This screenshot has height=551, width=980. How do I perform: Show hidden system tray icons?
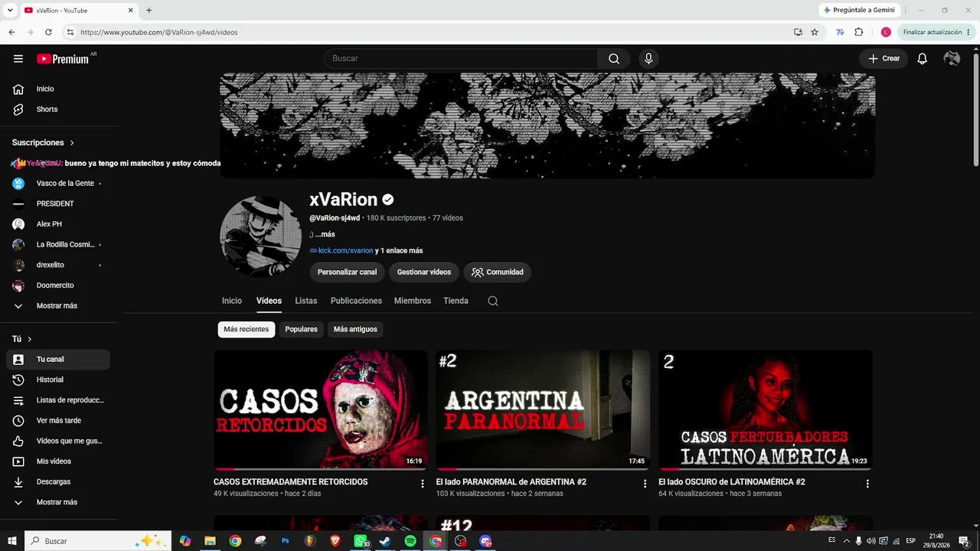[x=846, y=541]
